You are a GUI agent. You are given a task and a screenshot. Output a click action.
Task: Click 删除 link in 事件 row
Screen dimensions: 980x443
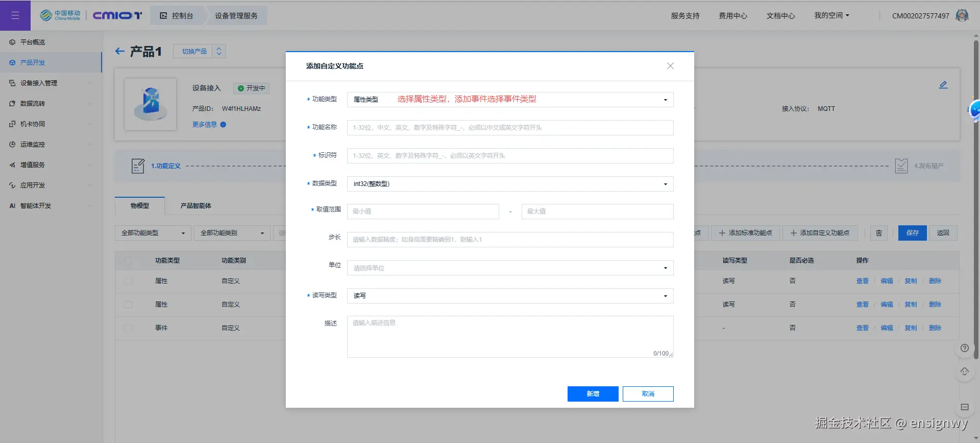[935, 328]
